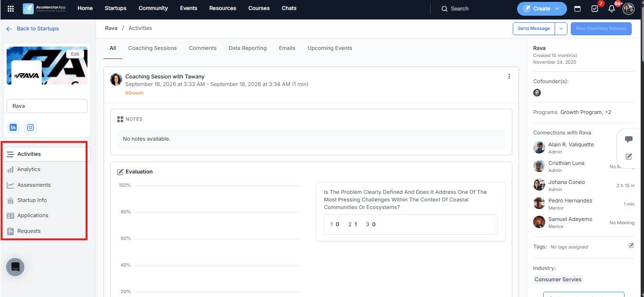
Task: Click the Send Message button
Action: [x=534, y=29]
